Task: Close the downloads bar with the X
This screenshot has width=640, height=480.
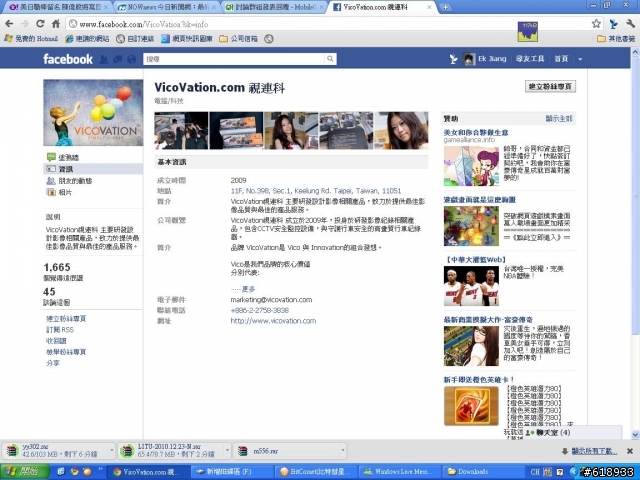Action: tap(630, 451)
